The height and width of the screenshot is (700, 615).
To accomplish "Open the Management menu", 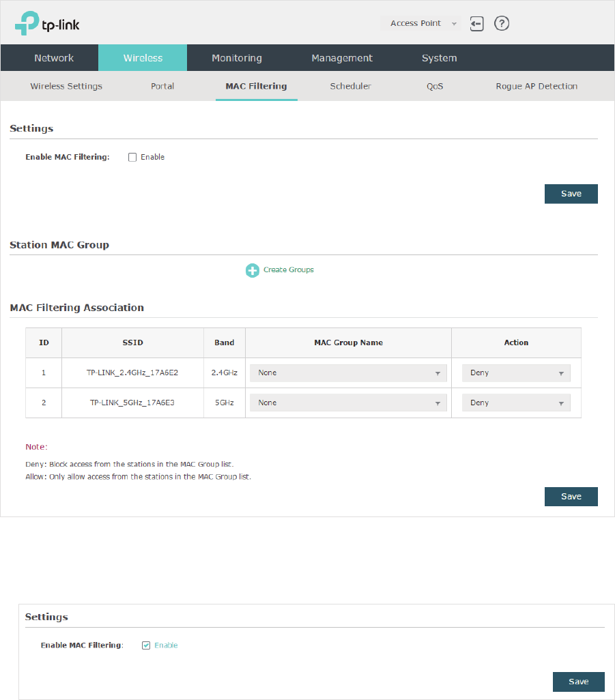I will [342, 57].
